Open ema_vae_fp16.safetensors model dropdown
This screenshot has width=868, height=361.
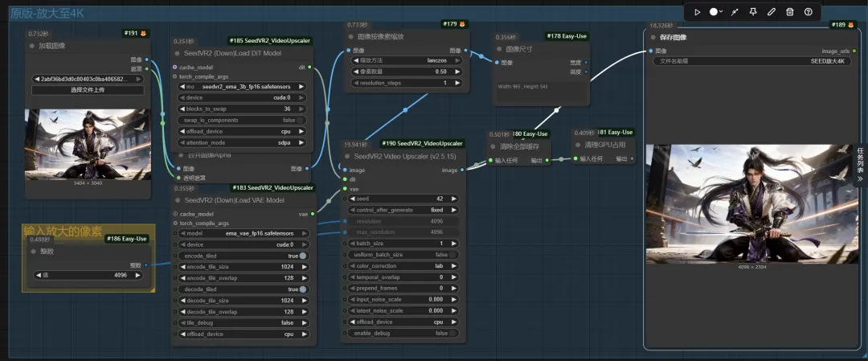[x=244, y=234]
